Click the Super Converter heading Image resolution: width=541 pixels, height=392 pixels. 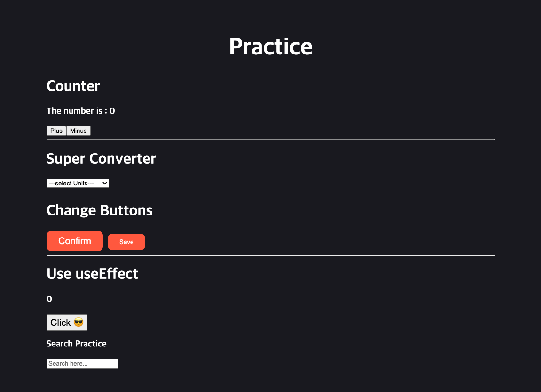coord(101,159)
